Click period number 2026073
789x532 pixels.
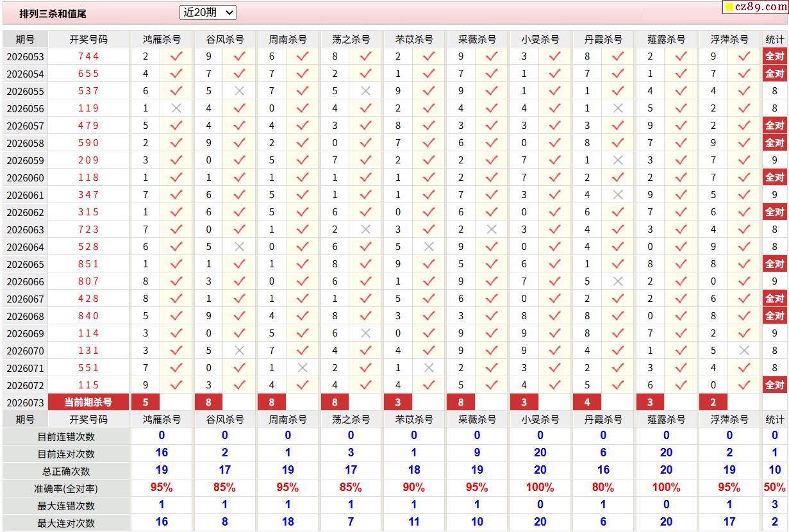(x=26, y=403)
